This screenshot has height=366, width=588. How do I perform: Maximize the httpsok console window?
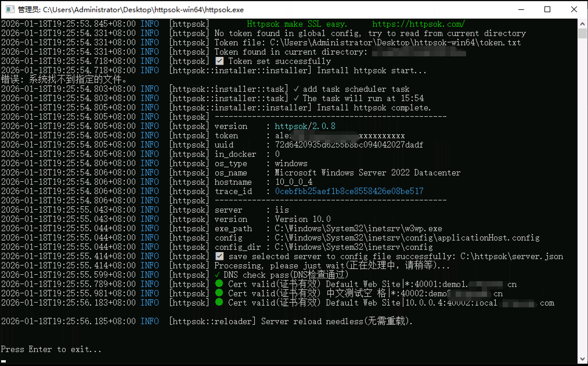coord(547,10)
